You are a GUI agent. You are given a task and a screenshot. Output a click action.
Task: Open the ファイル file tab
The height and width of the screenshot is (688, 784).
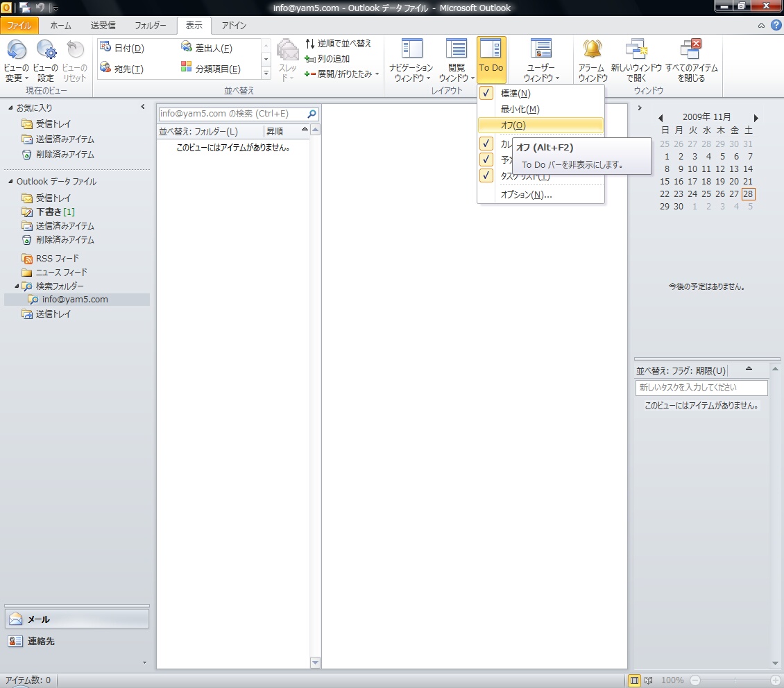[19, 26]
